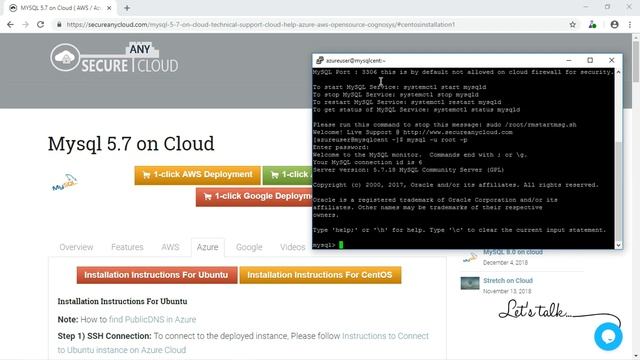Click the green 1-click deployment button
This screenshot has height=360, width=640.
pos(288,175)
